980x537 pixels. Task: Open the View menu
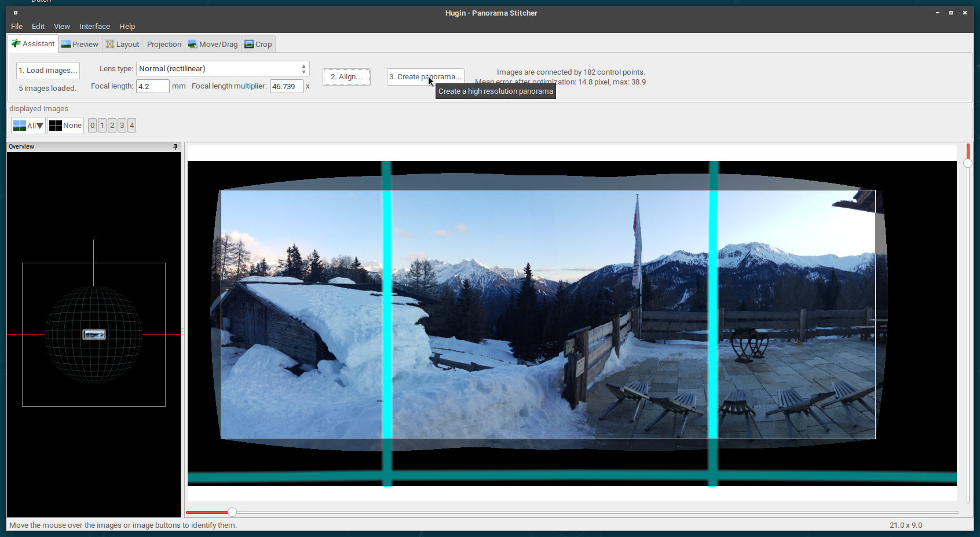tap(62, 26)
